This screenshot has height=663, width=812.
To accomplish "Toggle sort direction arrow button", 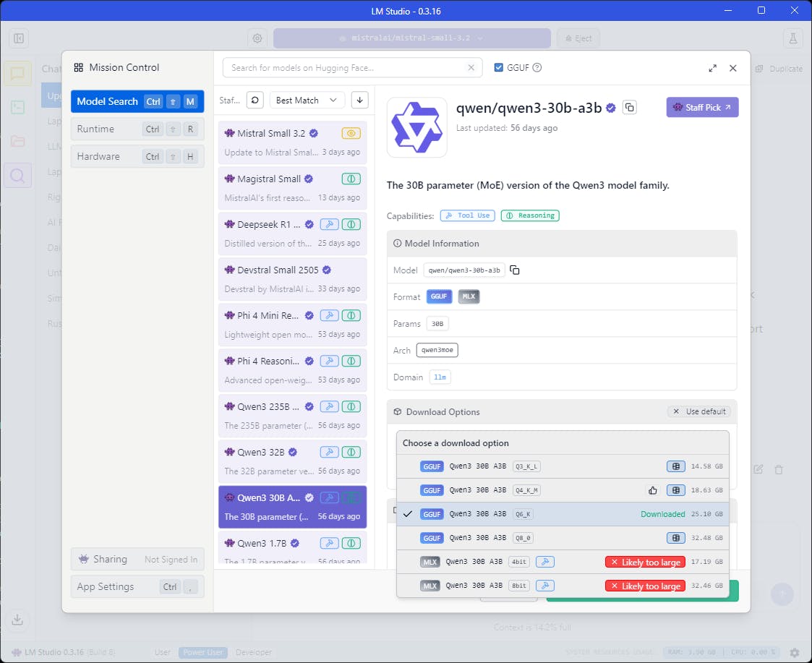I will coord(359,100).
